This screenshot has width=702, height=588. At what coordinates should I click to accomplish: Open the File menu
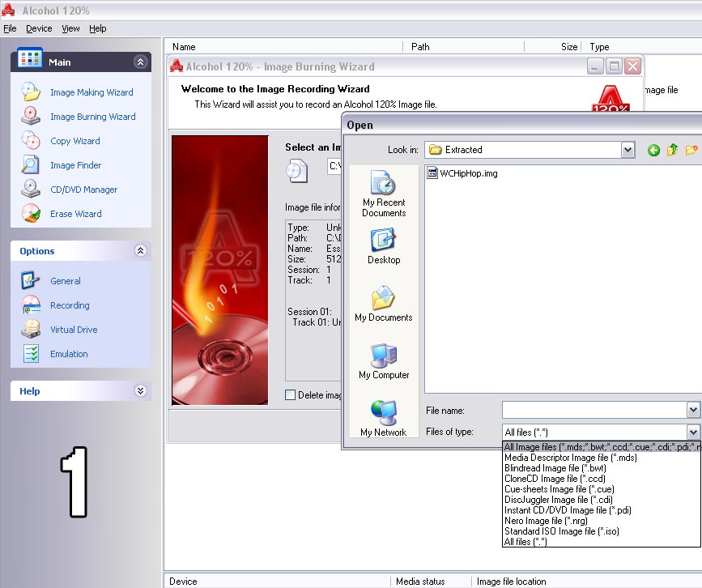pos(10,28)
